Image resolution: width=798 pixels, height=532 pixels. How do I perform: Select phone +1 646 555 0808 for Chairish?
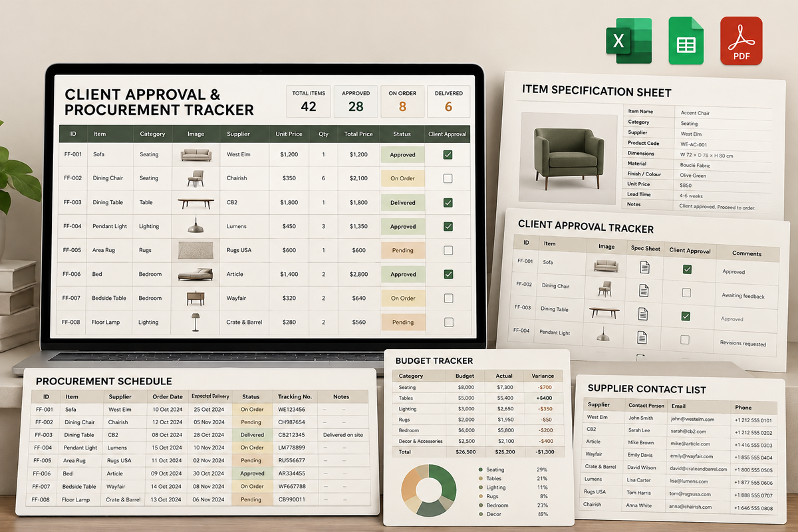click(753, 509)
